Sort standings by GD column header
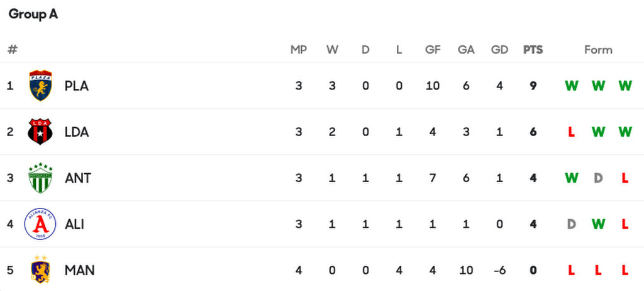This screenshot has width=644, height=291. coord(499,50)
